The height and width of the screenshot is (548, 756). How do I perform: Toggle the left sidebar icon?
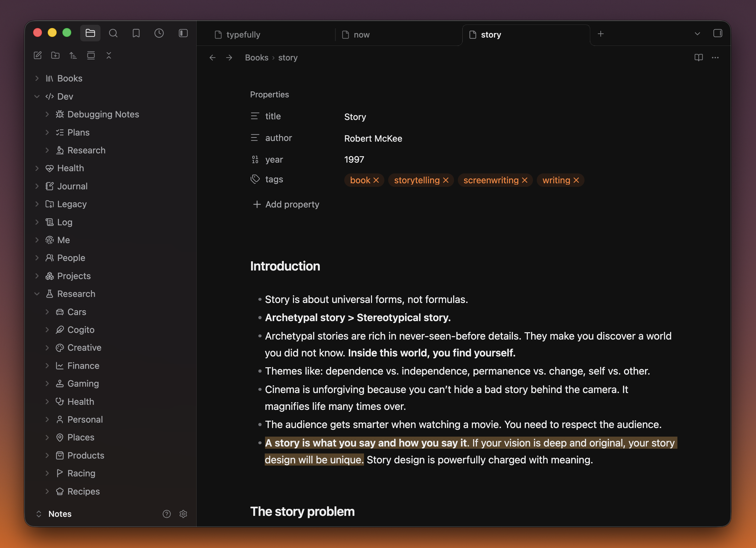pyautogui.click(x=183, y=33)
